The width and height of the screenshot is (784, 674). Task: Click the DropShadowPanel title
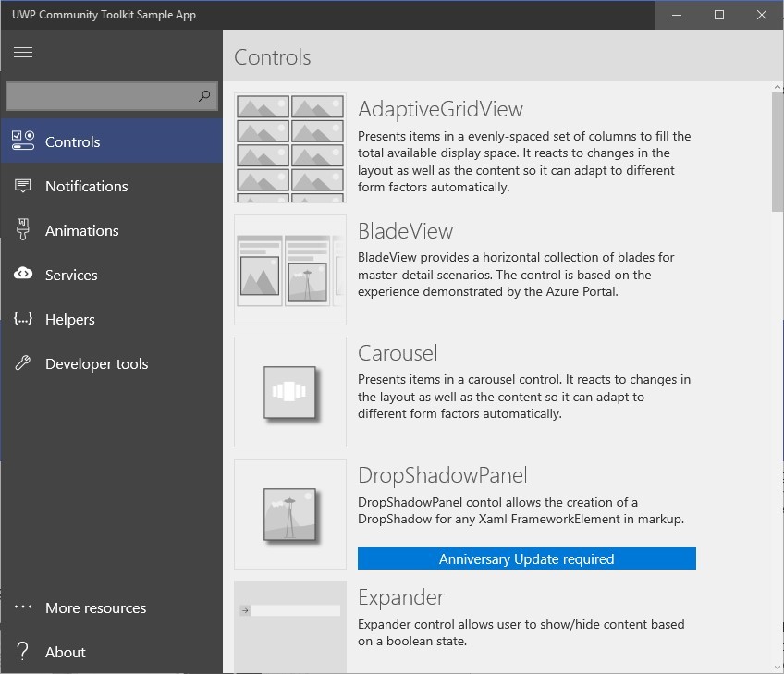[x=443, y=475]
